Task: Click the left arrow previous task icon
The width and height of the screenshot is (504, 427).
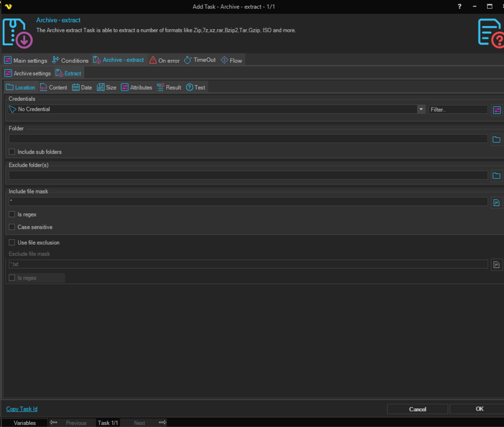Action: tap(53, 422)
